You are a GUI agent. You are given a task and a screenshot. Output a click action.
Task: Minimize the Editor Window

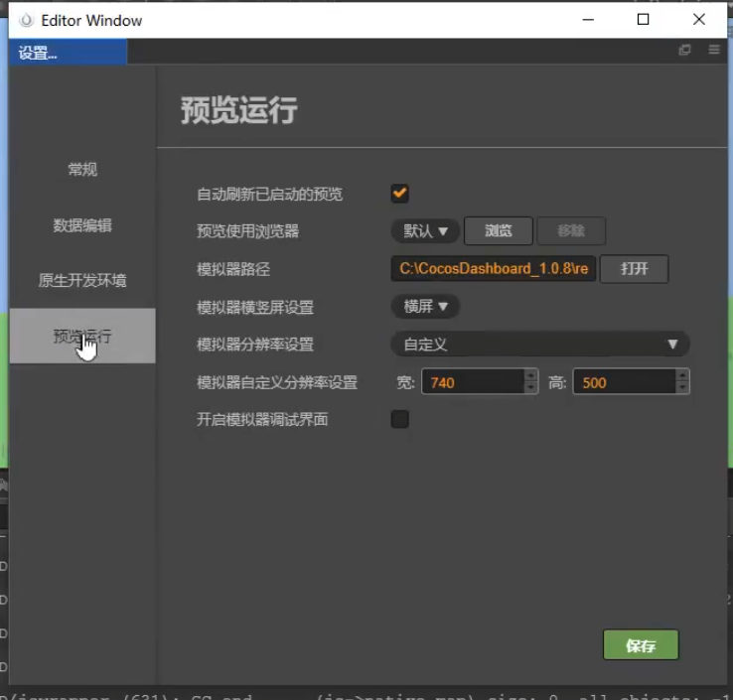[588, 19]
